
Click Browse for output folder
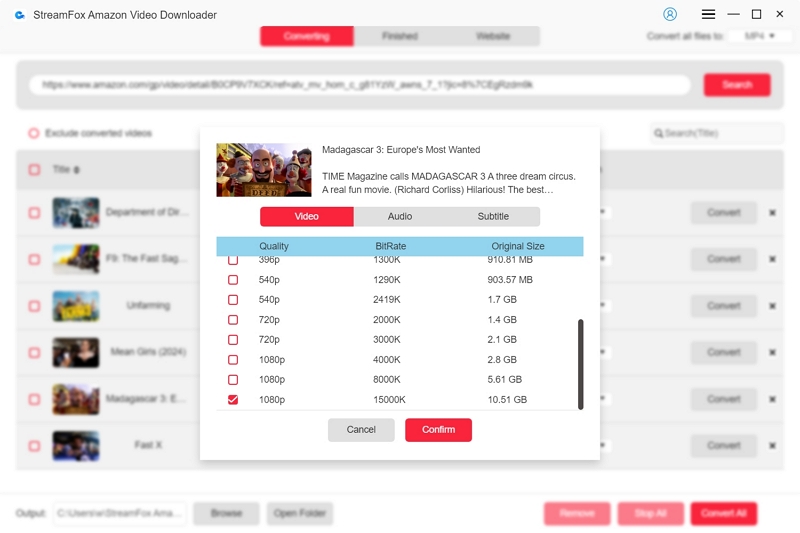pyautogui.click(x=227, y=513)
